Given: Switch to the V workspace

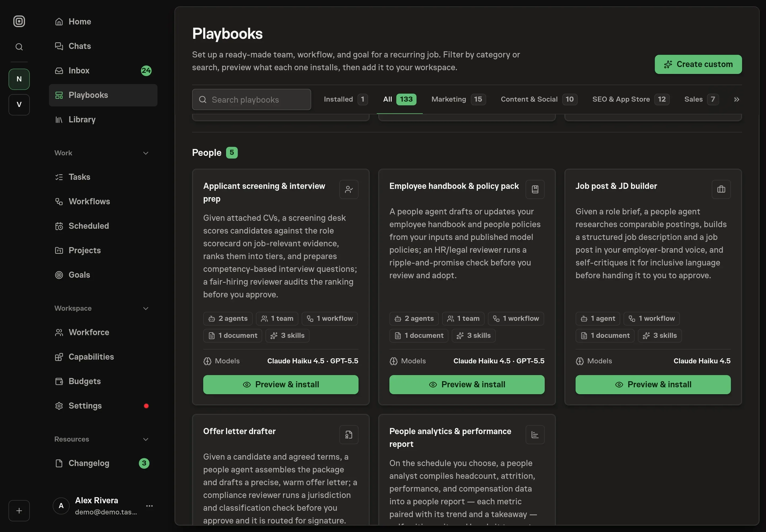Looking at the screenshot, I should [19, 105].
